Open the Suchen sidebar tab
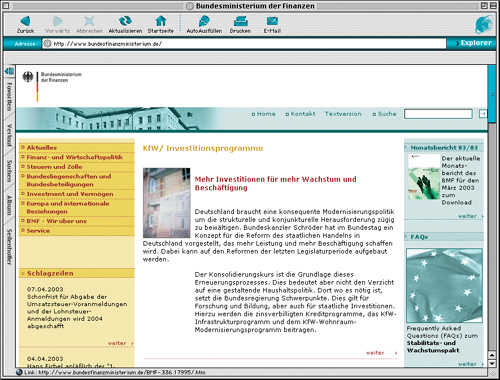 pos(9,171)
